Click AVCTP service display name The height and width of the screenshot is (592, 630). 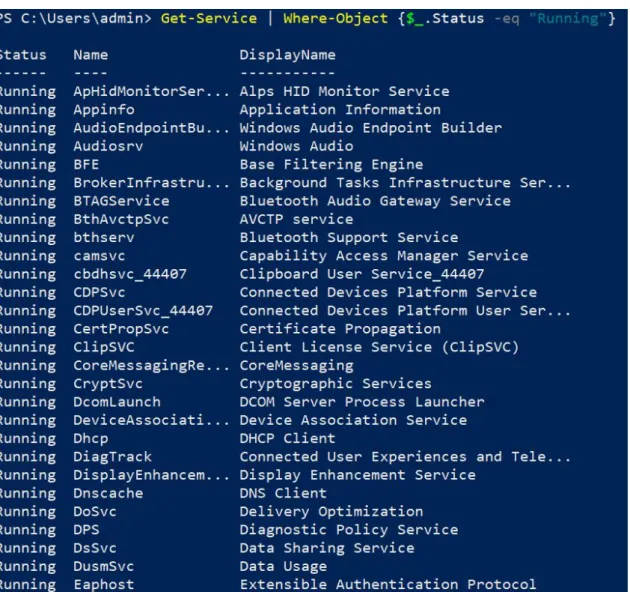coord(296,219)
